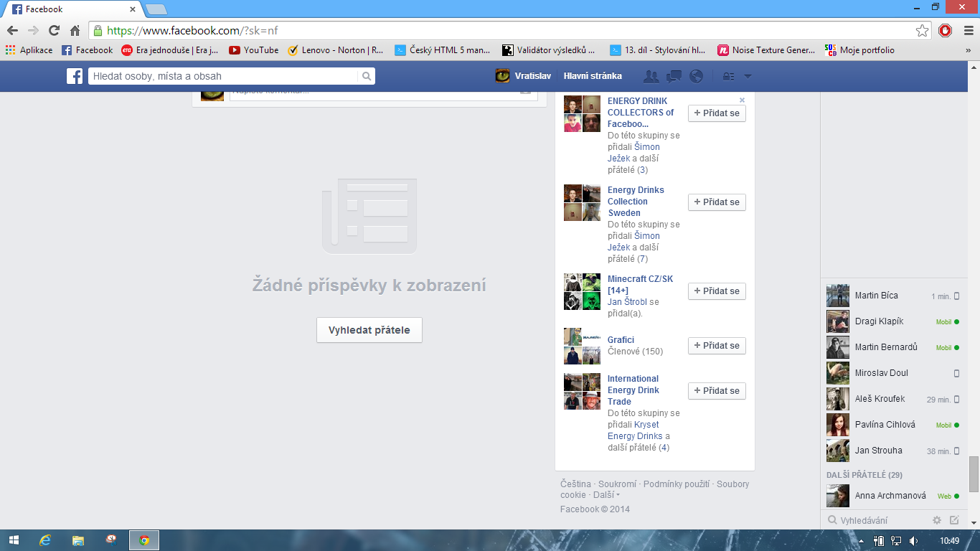The height and width of the screenshot is (551, 980).
Task: Open chat with Jan Strouha
Action: pyautogui.click(x=894, y=451)
